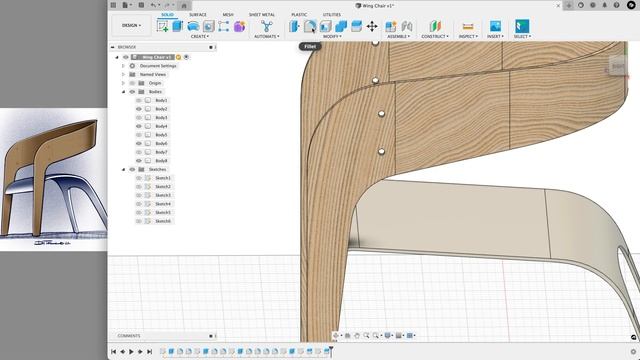The image size is (640, 360).
Task: Open the Create Form tool
Action: point(239,27)
